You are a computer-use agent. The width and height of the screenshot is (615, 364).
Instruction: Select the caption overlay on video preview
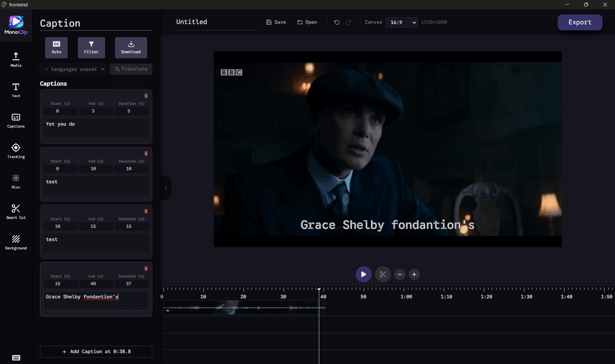[387, 225]
